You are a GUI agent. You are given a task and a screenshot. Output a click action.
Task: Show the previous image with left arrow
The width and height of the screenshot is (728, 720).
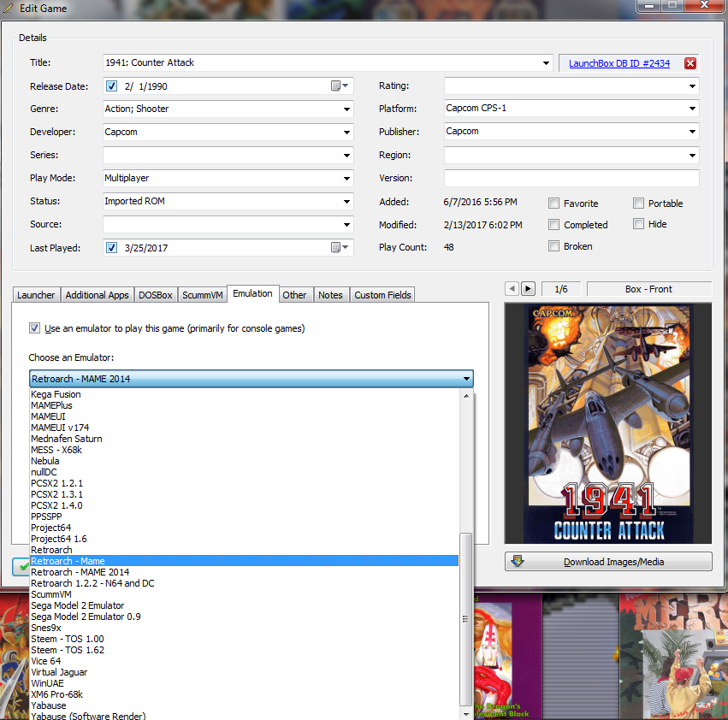click(x=512, y=289)
